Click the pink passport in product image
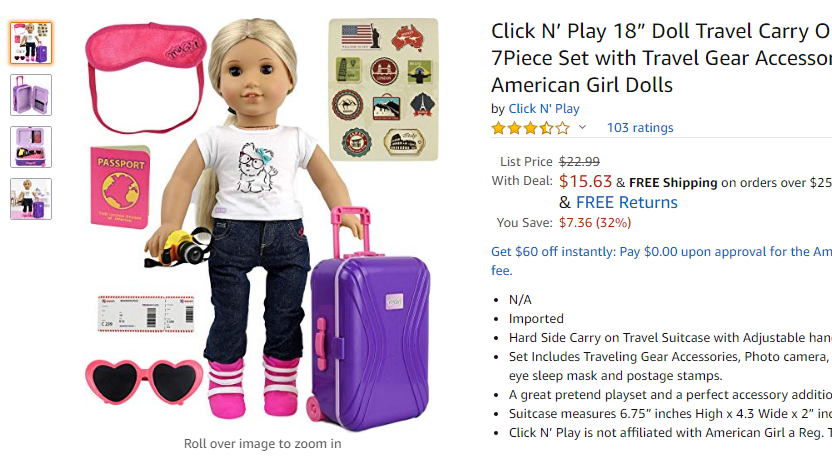Image resolution: width=832 pixels, height=462 pixels. tap(120, 187)
